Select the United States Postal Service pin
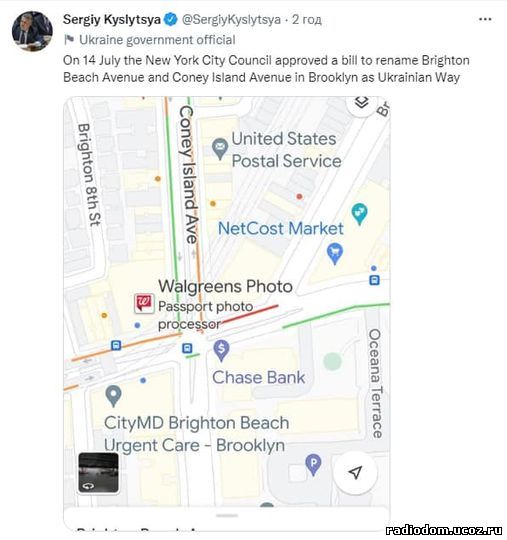507x540 pixels. pyautogui.click(x=220, y=149)
